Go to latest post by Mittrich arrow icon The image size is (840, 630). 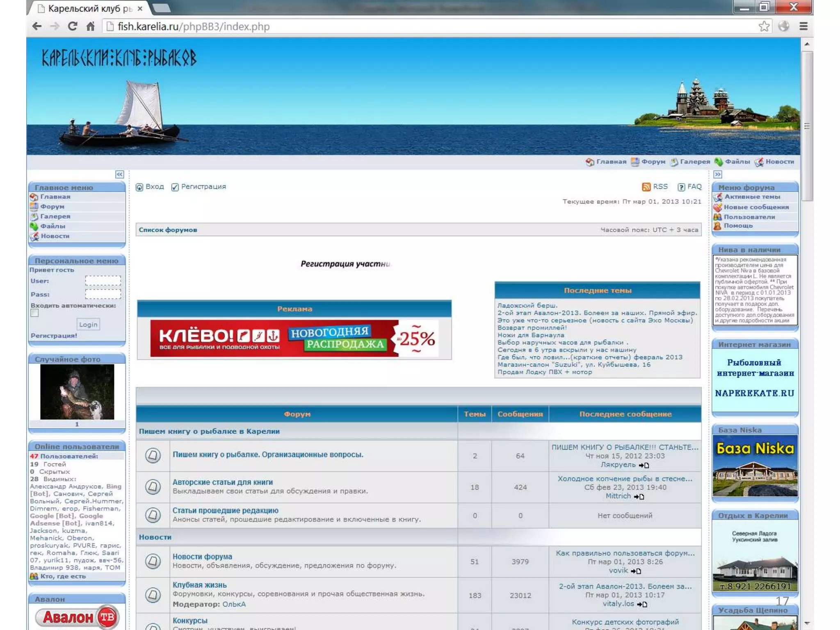pyautogui.click(x=639, y=497)
